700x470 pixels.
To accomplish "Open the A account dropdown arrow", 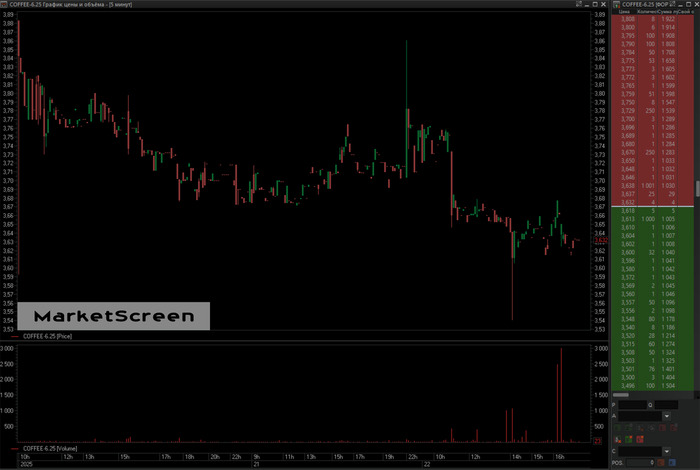I will click(x=667, y=416).
